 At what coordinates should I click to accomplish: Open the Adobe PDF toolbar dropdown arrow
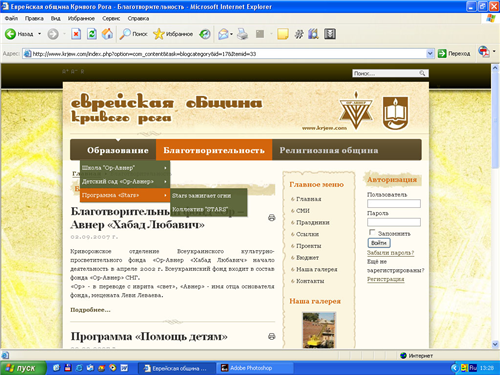[x=494, y=51]
